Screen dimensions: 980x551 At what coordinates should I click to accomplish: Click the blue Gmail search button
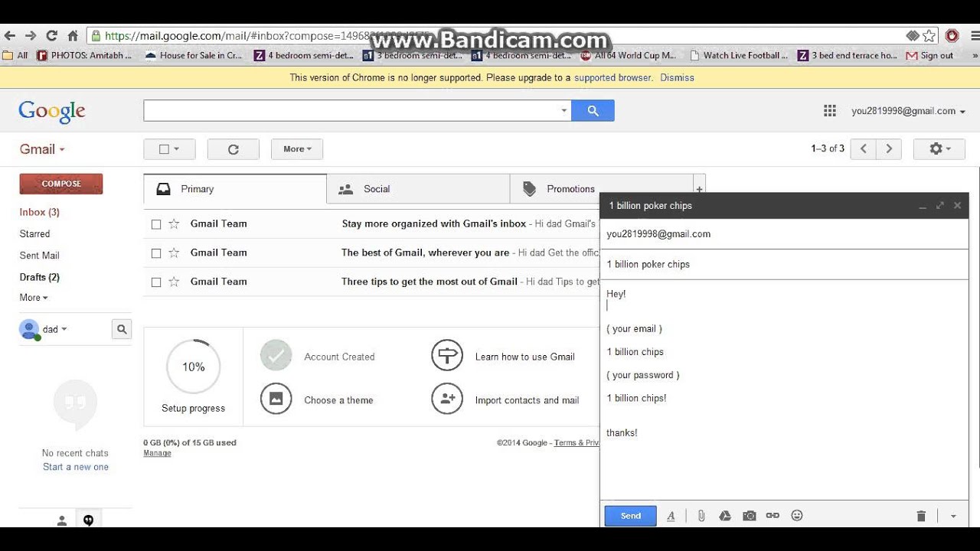click(593, 111)
